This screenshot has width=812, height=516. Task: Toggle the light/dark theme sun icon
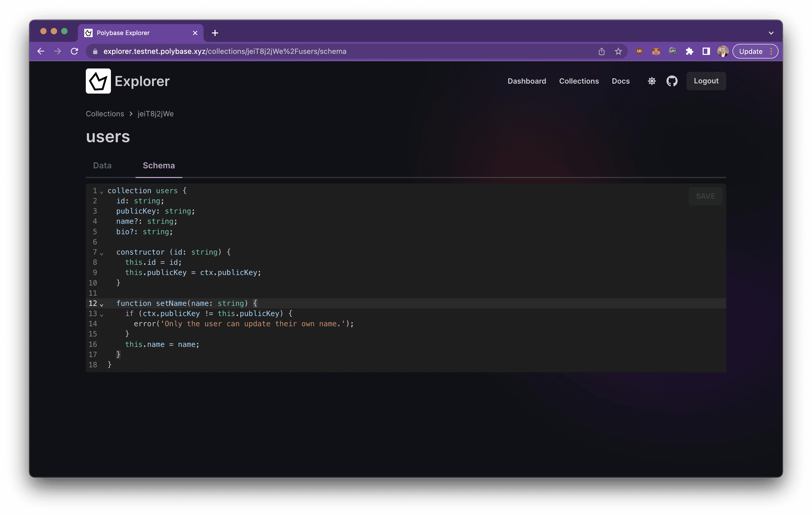point(651,81)
